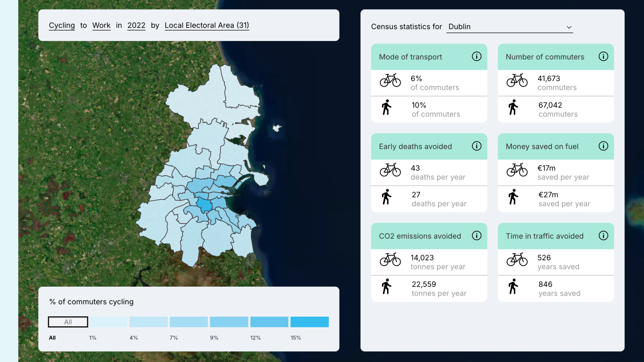The height and width of the screenshot is (362, 644).
Task: Click bike icon next to 14,023 tonnes
Action: (390, 259)
